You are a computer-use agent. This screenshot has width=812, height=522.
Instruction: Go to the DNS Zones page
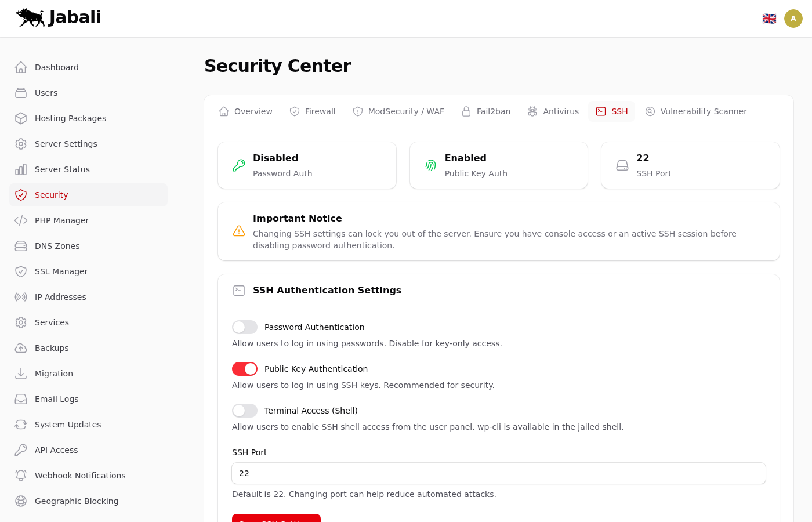tap(57, 246)
